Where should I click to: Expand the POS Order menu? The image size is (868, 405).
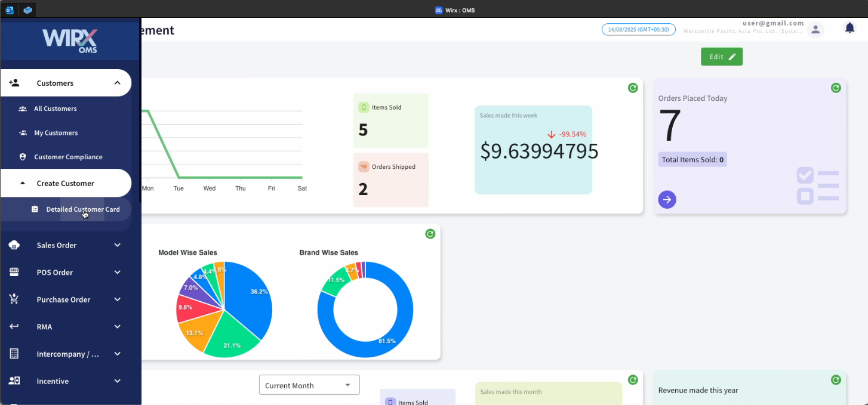pyautogui.click(x=66, y=273)
